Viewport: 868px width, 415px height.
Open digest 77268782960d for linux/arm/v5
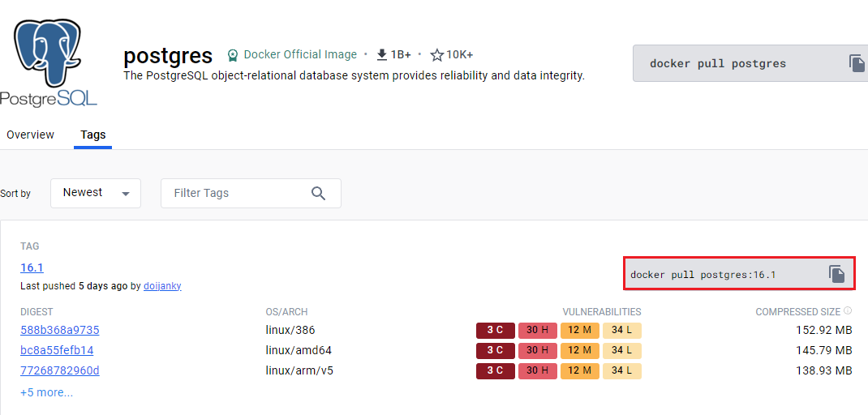click(60, 370)
